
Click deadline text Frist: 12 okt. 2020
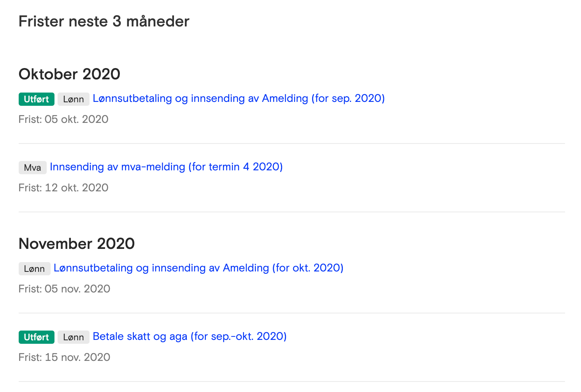[x=63, y=187]
